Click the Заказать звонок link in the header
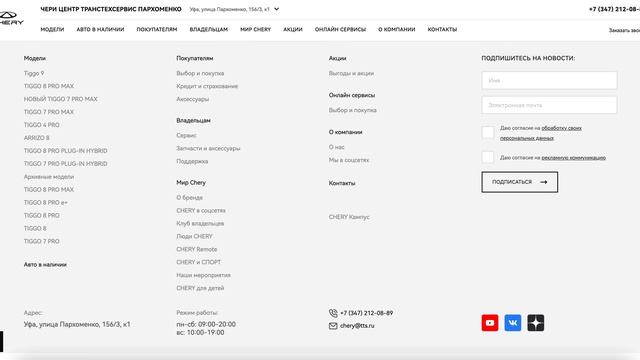 (x=624, y=30)
